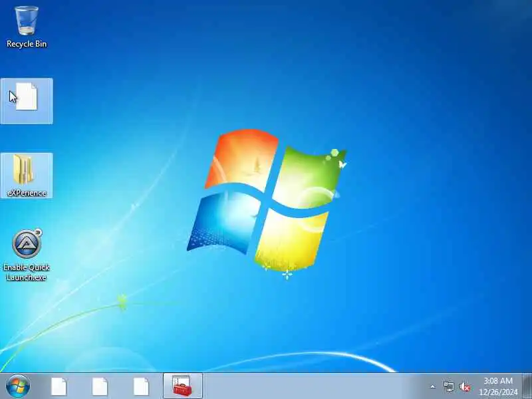This screenshot has height=399, width=532.
Task: Open the clock showing 3:08 AM
Action: (x=498, y=386)
